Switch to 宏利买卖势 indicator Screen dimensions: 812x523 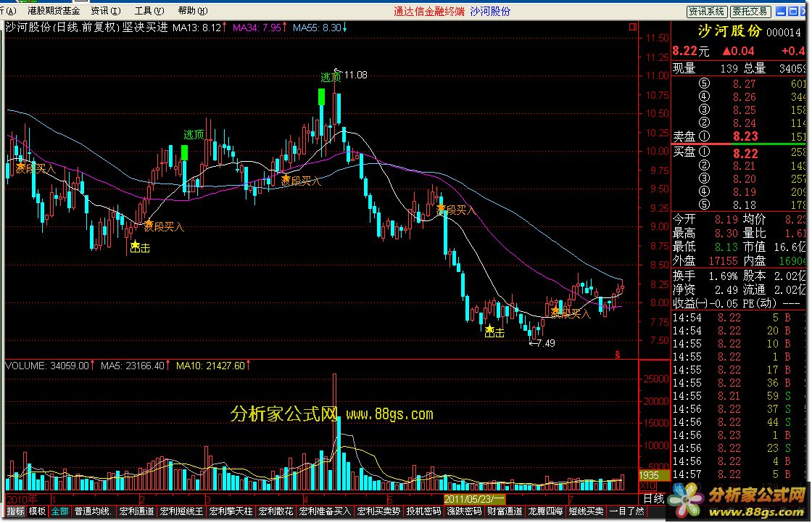378,511
